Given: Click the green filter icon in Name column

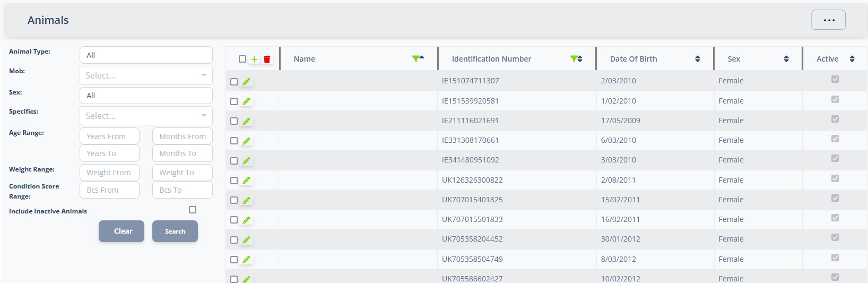Looking at the screenshot, I should tap(415, 58).
